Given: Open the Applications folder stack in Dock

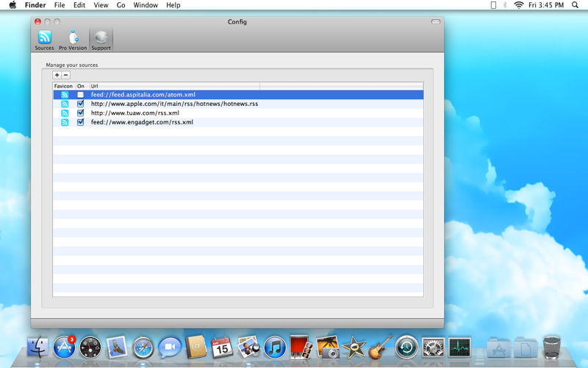Looking at the screenshot, I should tap(499, 347).
